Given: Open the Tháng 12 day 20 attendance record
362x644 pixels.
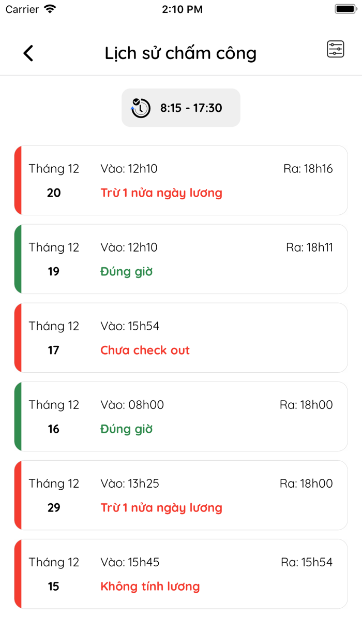Looking at the screenshot, I should [x=181, y=180].
